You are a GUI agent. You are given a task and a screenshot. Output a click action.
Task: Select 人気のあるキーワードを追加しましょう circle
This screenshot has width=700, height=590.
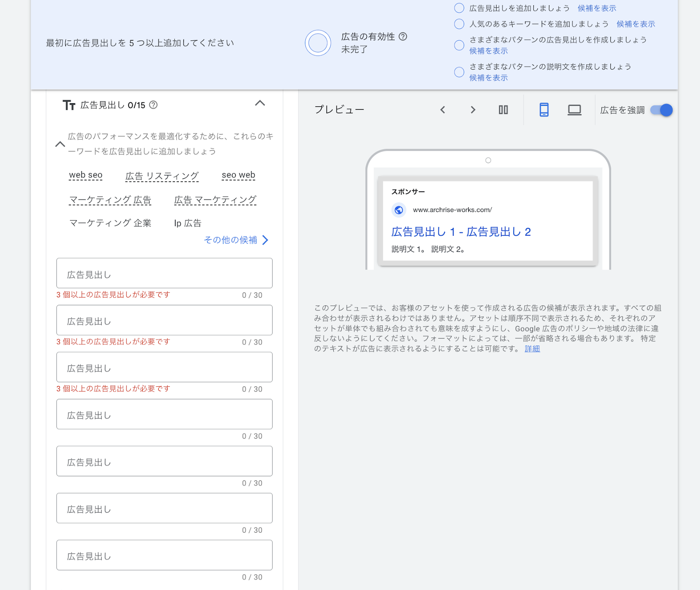coord(459,24)
